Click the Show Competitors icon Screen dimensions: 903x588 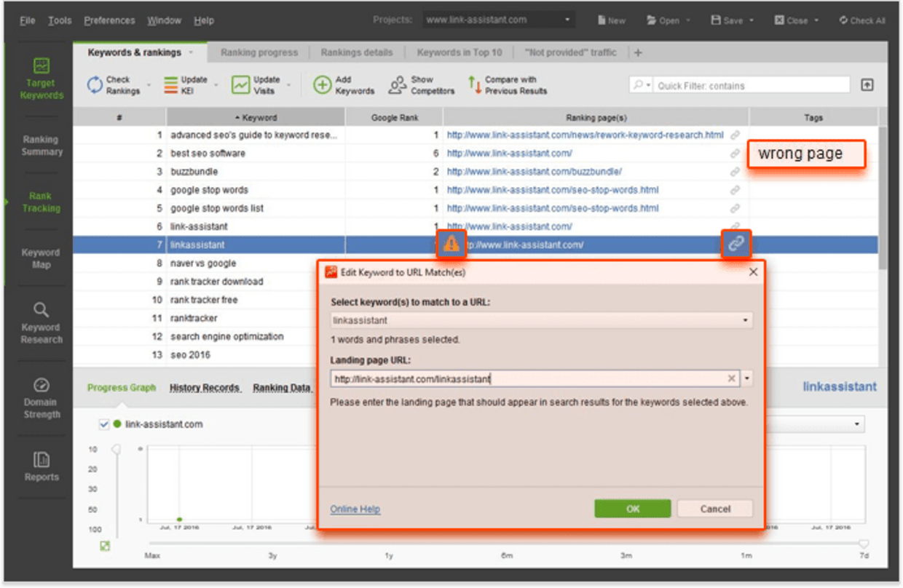pos(398,84)
